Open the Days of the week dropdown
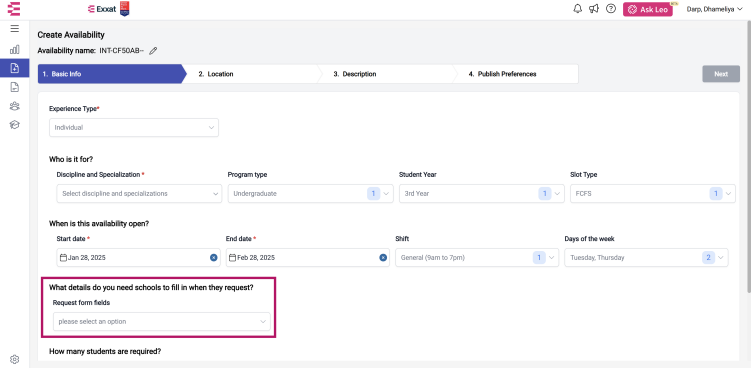Viewport: 752px width, 368px height. point(646,258)
